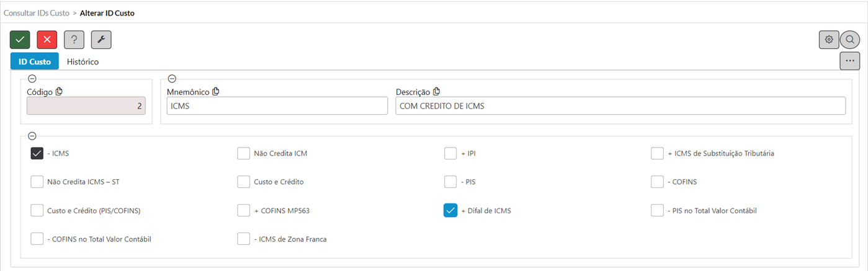Copy the Mnemônico field with its copy icon
This screenshot has height=271, width=868.
[216, 92]
